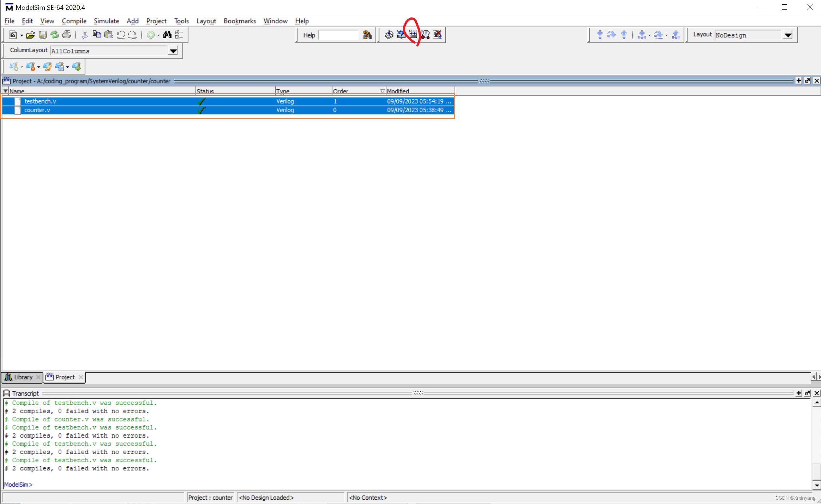Click the column filter triangle beside Name

[x=5, y=90]
